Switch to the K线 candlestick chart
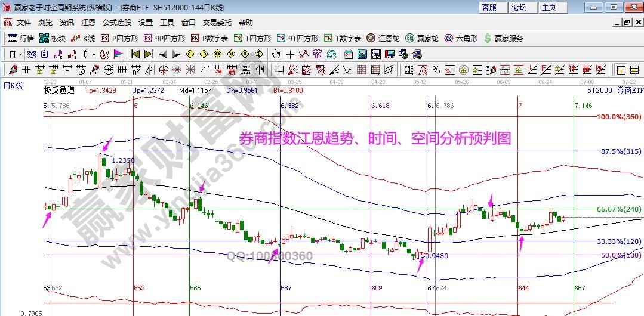The height and width of the screenshot is (316, 644). point(82,38)
